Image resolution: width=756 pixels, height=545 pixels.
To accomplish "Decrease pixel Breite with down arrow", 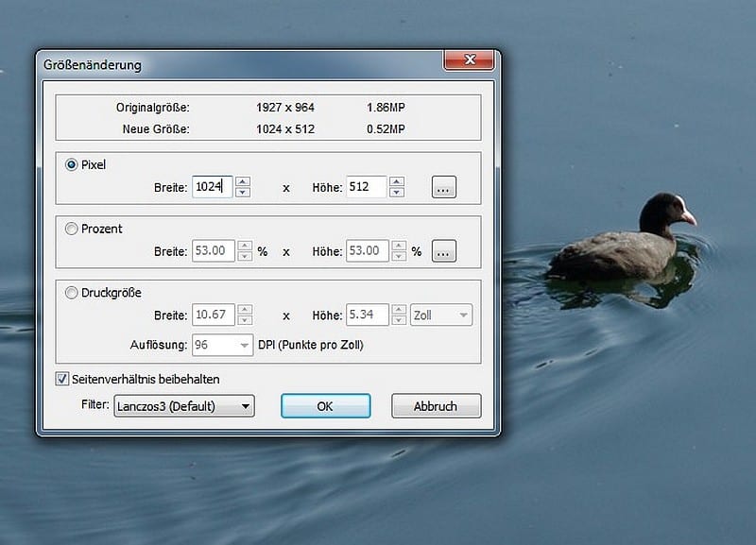I will click(x=243, y=193).
